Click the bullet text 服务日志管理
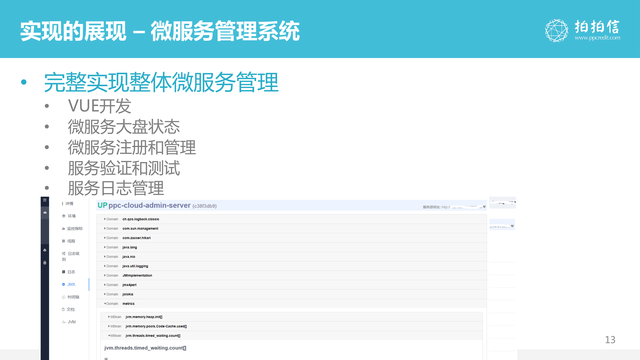 [116, 188]
